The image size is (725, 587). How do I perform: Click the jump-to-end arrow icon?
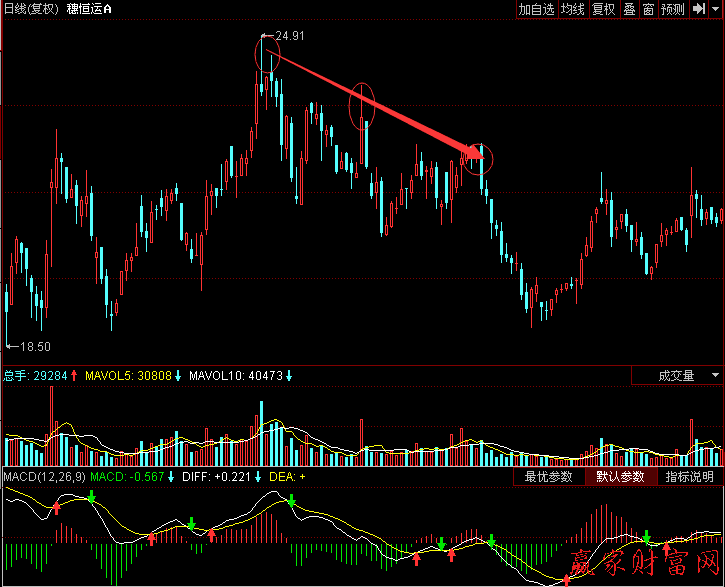pyautogui.click(x=698, y=9)
